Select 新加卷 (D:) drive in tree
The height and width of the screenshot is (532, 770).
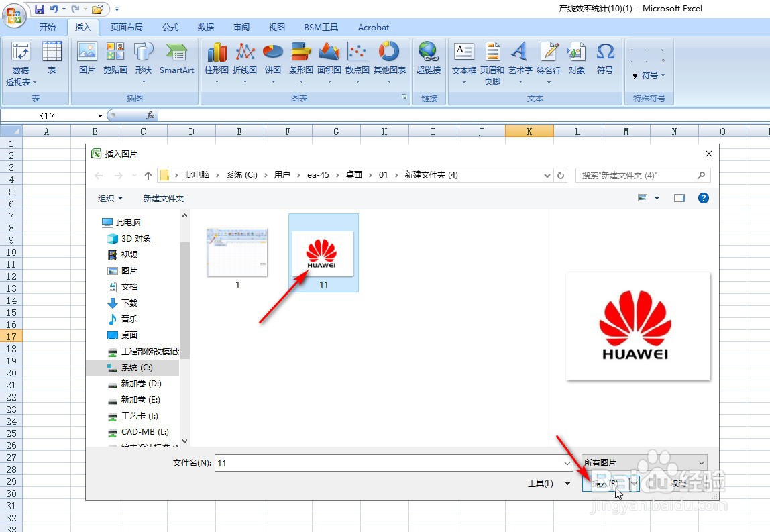pyautogui.click(x=135, y=384)
